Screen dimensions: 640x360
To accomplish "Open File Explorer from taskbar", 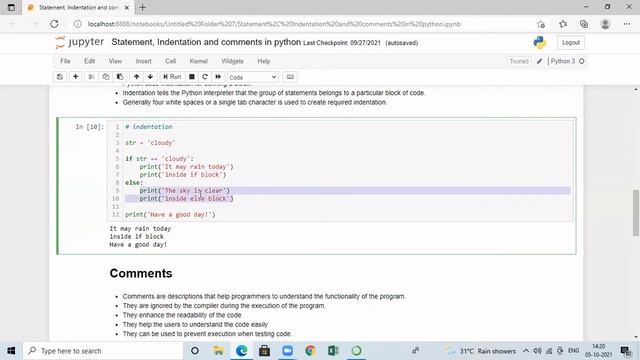I will pyautogui.click(x=218, y=351).
